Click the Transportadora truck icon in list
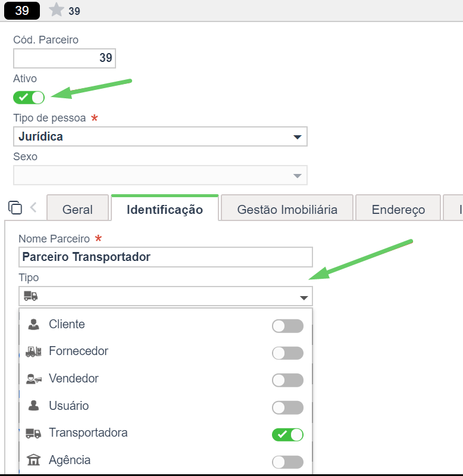 click(33, 433)
